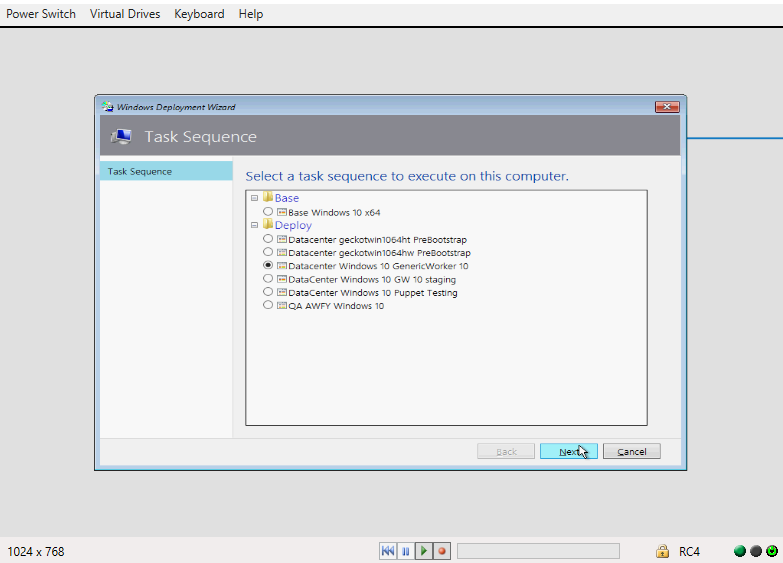783x563 pixels.
Task: Click icon beside QA AWFY Windows 10
Action: pos(282,306)
